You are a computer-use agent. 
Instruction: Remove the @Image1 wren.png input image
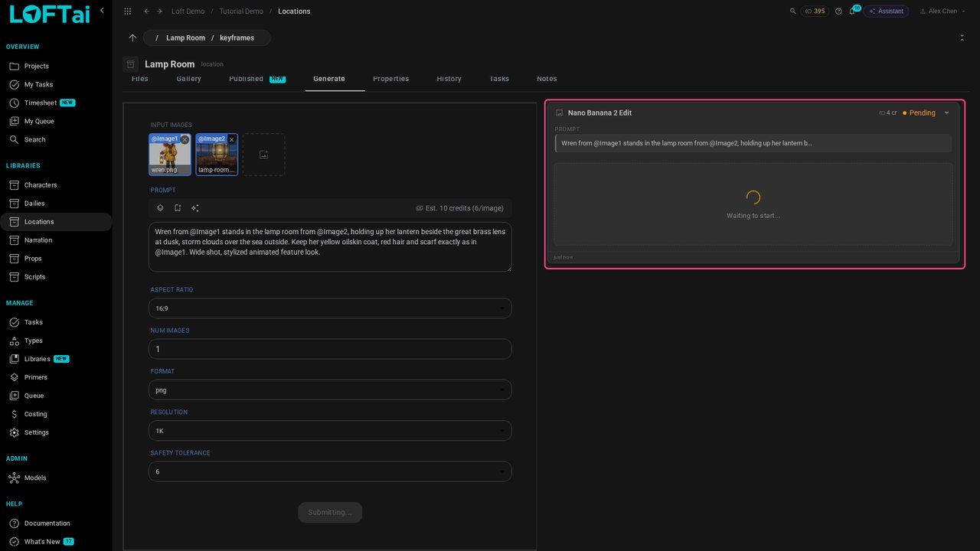point(185,140)
